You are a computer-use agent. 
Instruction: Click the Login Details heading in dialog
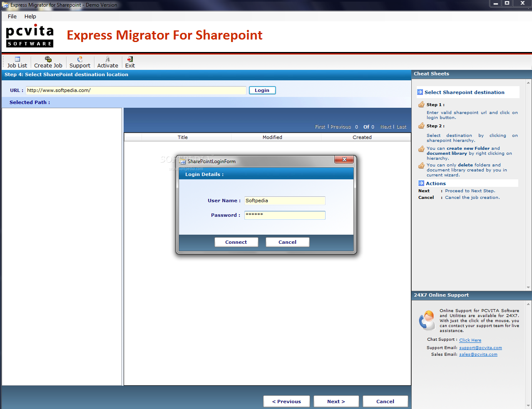[204, 174]
